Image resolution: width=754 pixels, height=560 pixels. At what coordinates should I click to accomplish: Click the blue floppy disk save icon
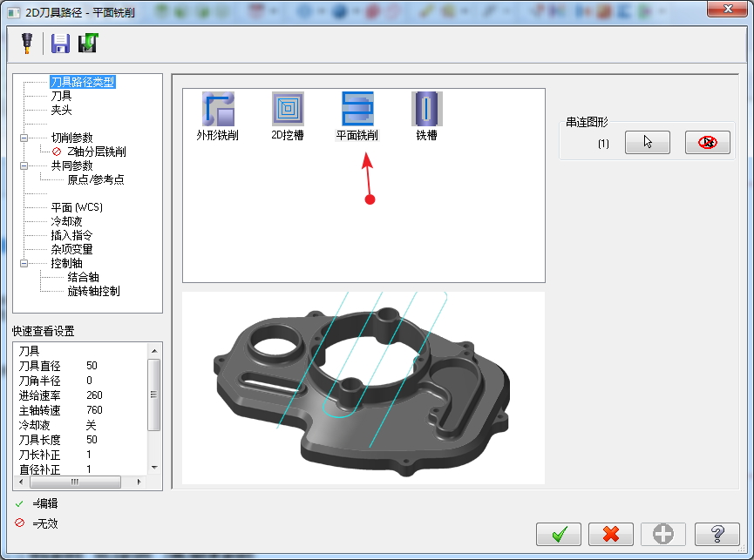(x=60, y=44)
